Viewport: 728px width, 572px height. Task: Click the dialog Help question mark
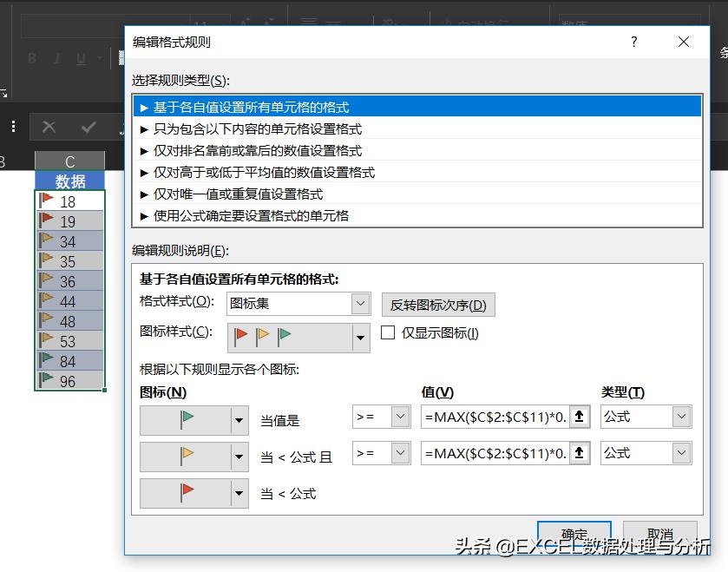pyautogui.click(x=633, y=42)
